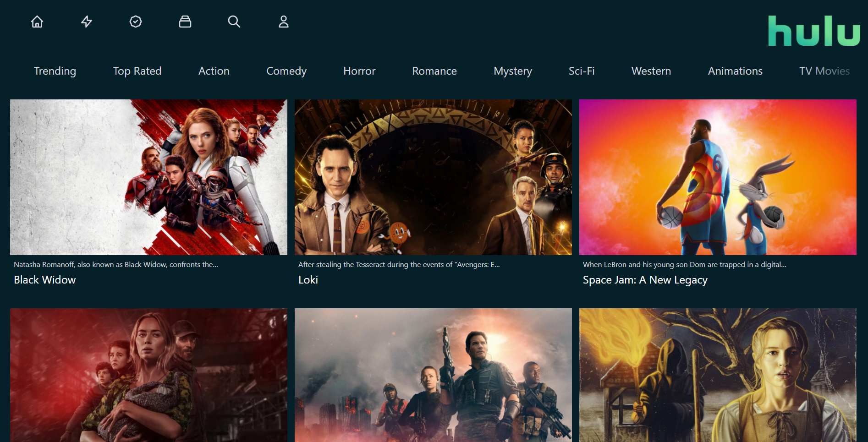Click the Loki title text
The height and width of the screenshot is (442, 868).
pyautogui.click(x=308, y=280)
